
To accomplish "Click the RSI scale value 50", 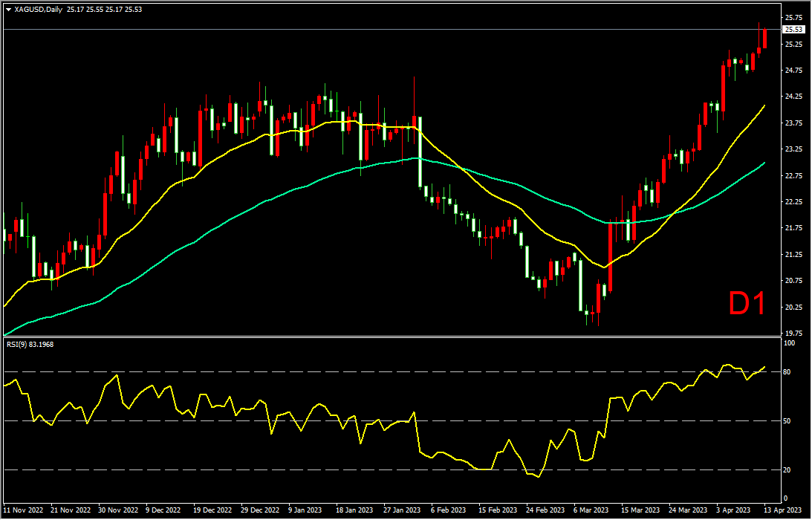I will click(787, 421).
